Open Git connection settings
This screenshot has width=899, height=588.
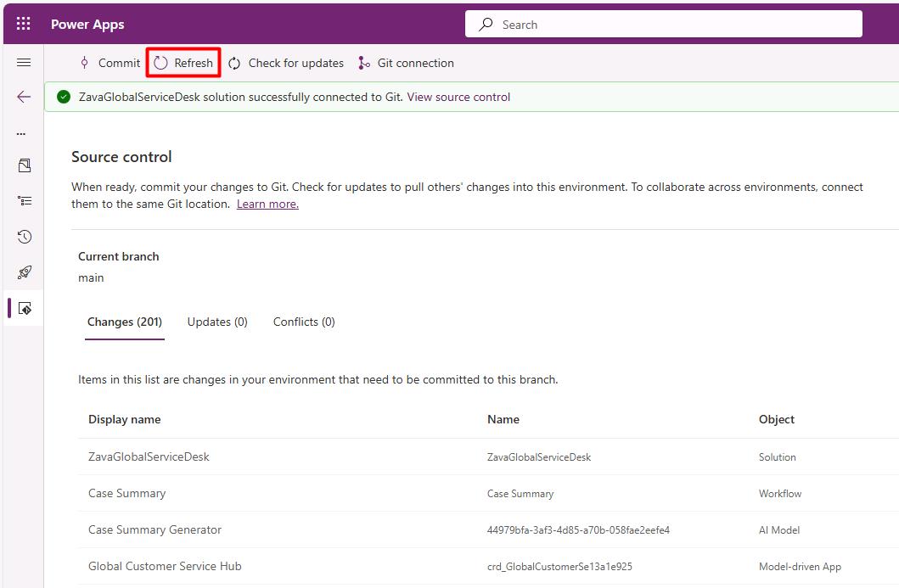tap(405, 63)
